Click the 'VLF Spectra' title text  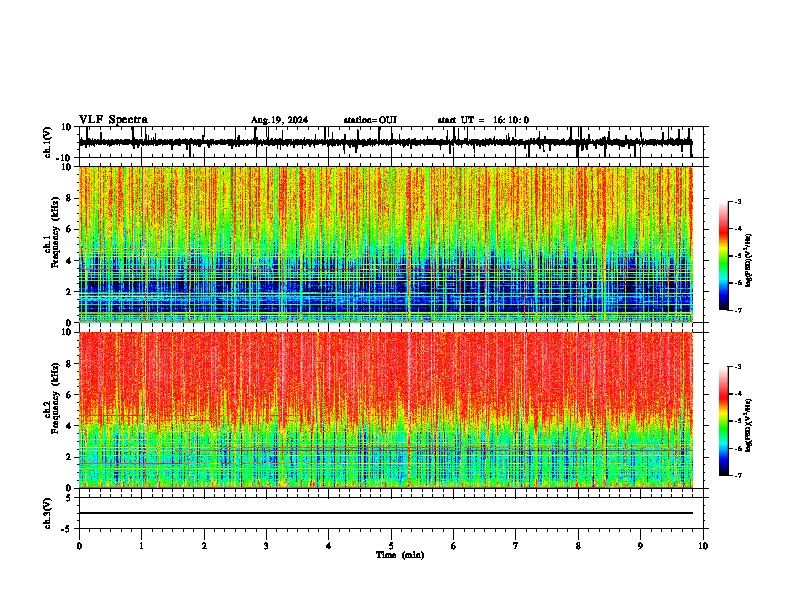pyautogui.click(x=113, y=120)
